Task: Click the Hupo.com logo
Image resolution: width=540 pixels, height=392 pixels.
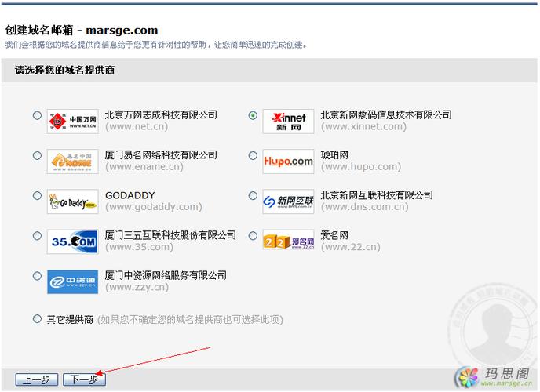Action: point(288,162)
